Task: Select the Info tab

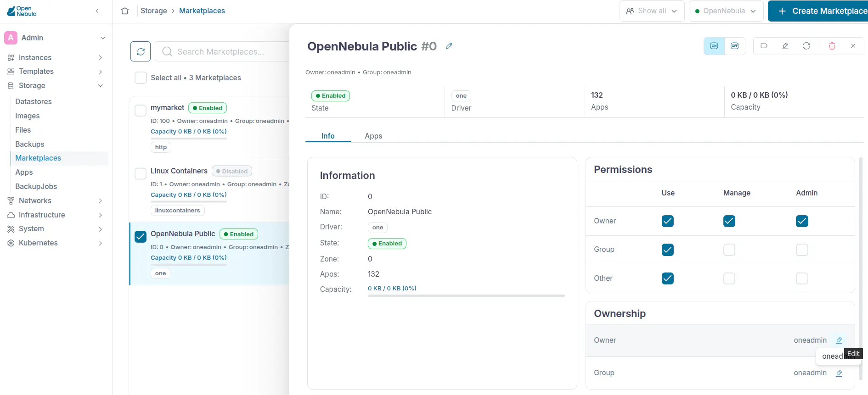Action: tap(328, 136)
